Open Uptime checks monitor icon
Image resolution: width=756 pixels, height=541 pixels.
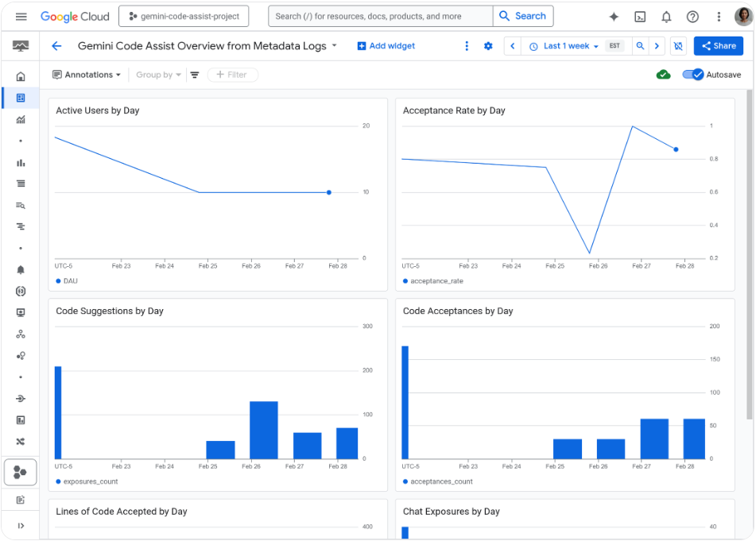click(21, 313)
